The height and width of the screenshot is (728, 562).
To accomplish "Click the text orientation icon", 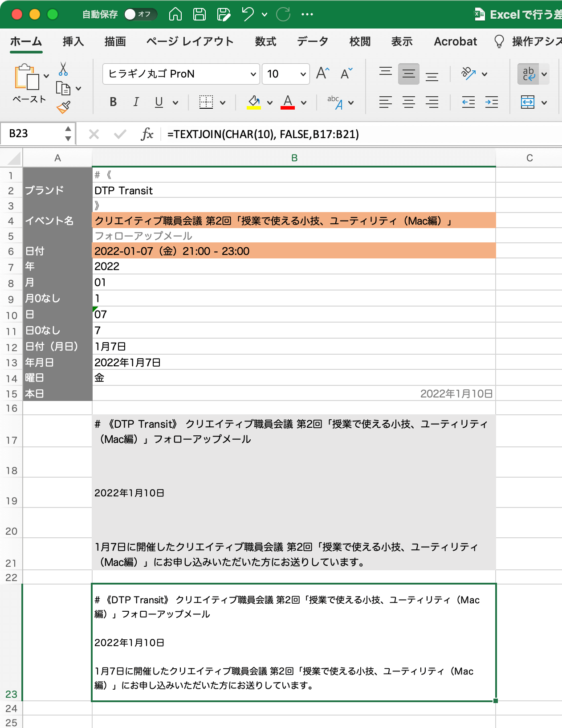I will [468, 74].
